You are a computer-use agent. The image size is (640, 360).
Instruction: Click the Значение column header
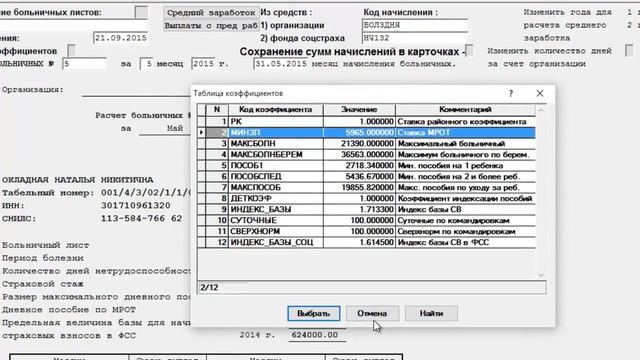359,109
